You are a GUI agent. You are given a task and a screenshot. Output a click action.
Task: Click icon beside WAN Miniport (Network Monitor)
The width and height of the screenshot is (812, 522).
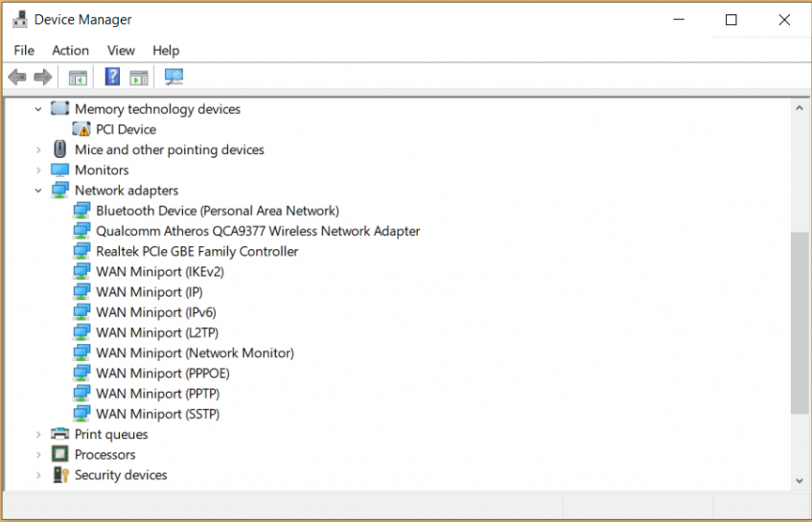pos(81,352)
